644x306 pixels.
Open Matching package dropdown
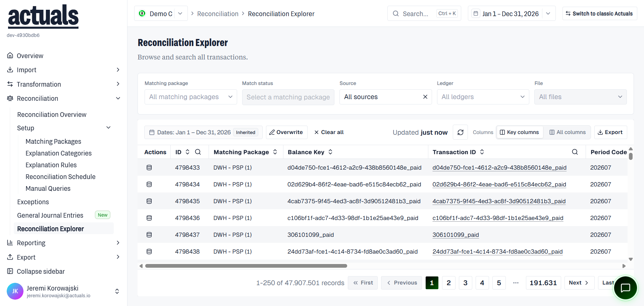click(191, 97)
